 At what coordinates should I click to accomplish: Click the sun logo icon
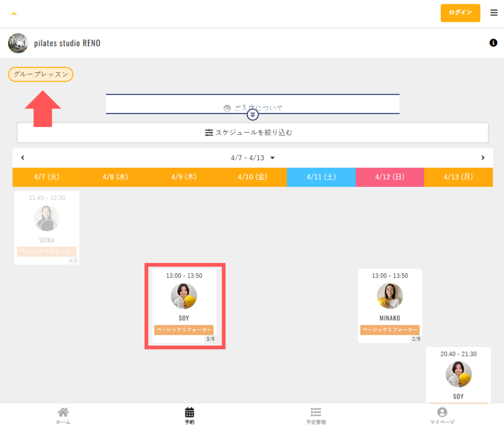14,13
